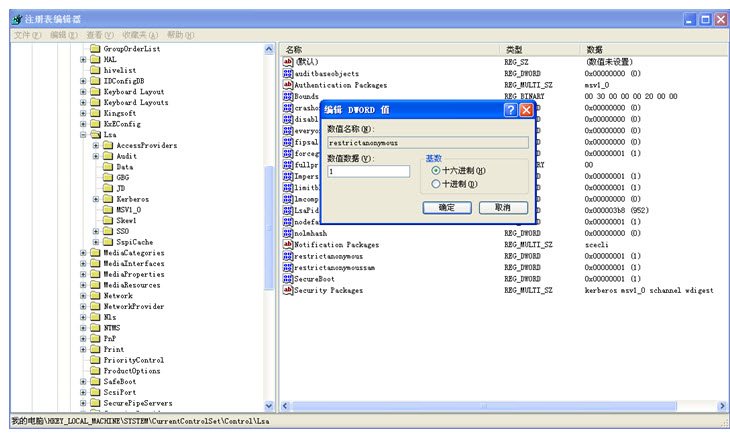This screenshot has width=730, height=433.
Task: Click the 确定 (OK) button
Action: 447,207
